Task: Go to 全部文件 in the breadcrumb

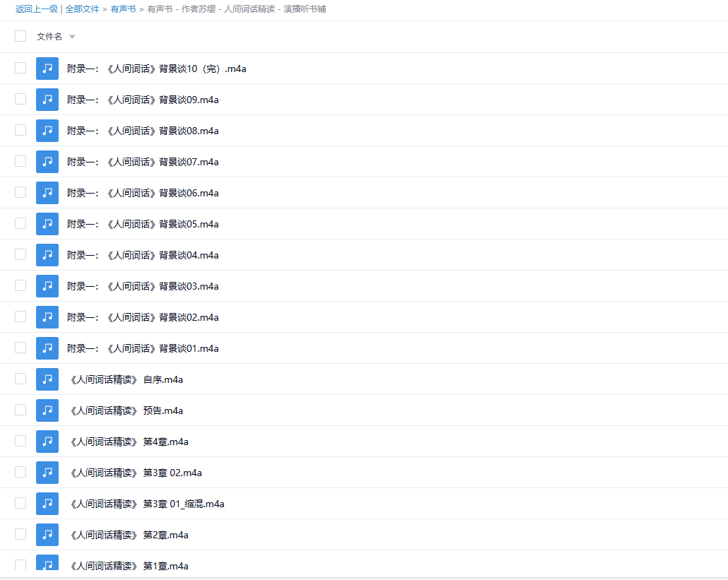Action: (x=82, y=9)
